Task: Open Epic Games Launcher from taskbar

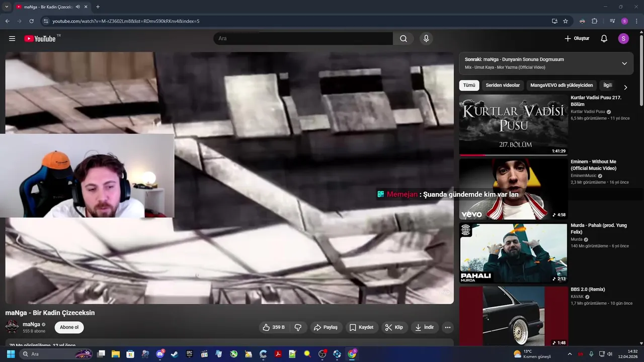Action: pyautogui.click(x=190, y=354)
